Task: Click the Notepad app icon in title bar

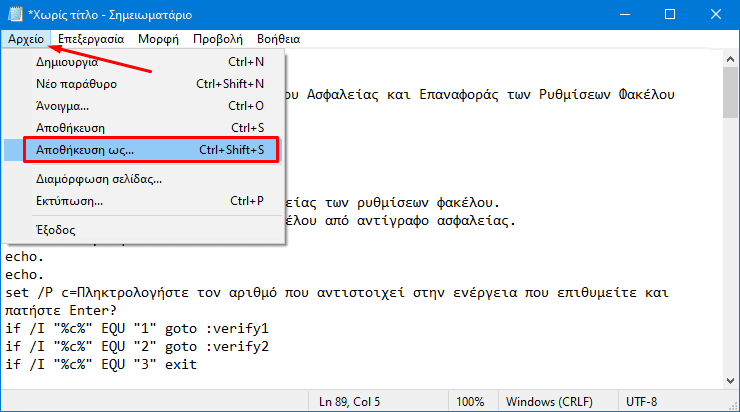Action: click(15, 15)
